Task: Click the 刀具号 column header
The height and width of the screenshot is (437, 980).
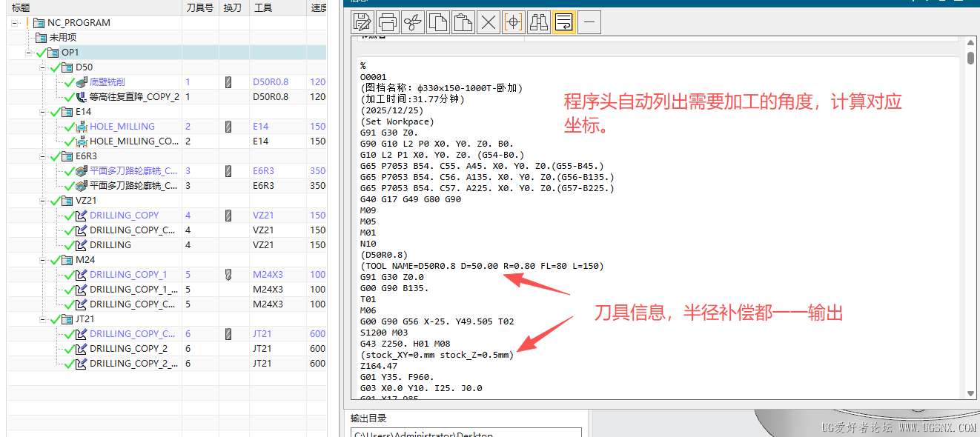Action: (x=200, y=7)
